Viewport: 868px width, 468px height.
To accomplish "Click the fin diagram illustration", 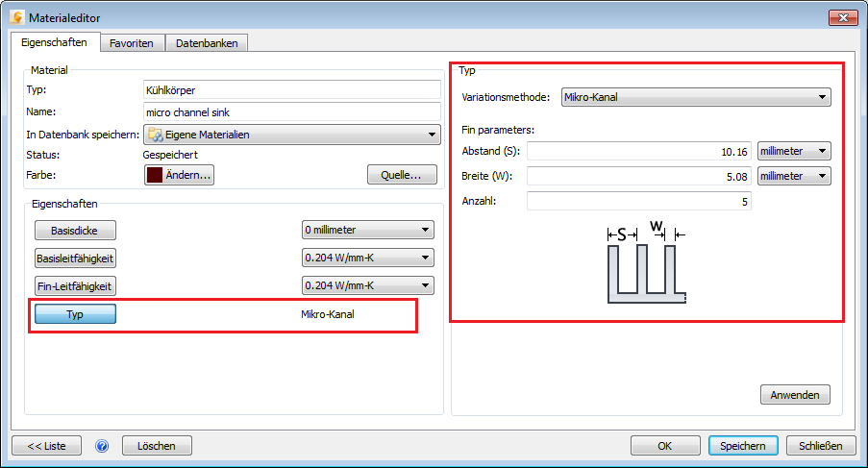I will click(647, 262).
